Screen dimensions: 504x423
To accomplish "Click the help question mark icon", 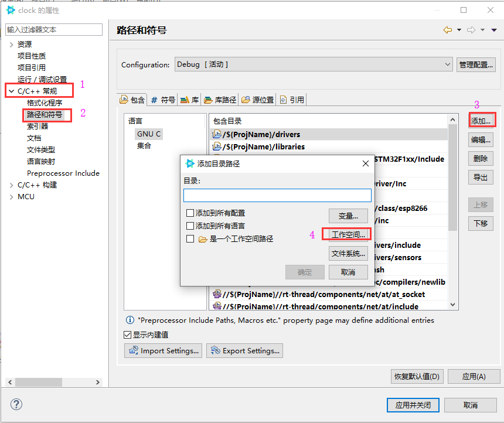I will tap(16, 404).
